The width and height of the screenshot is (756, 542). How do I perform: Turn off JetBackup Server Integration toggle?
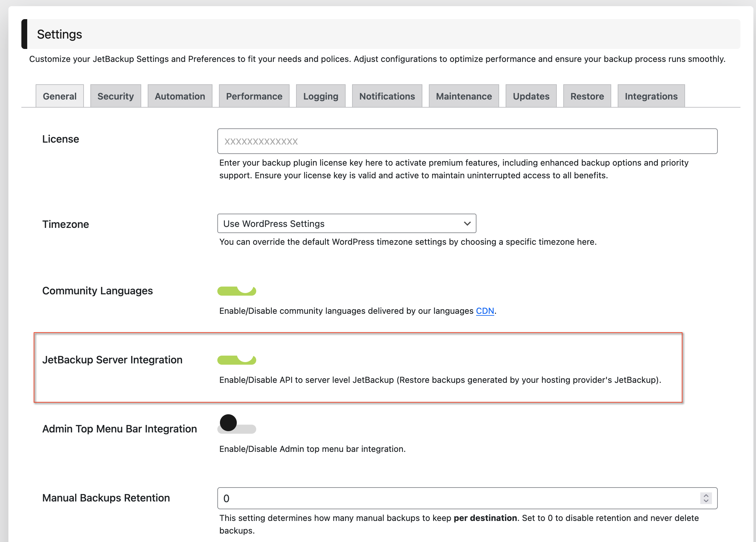coord(237,359)
